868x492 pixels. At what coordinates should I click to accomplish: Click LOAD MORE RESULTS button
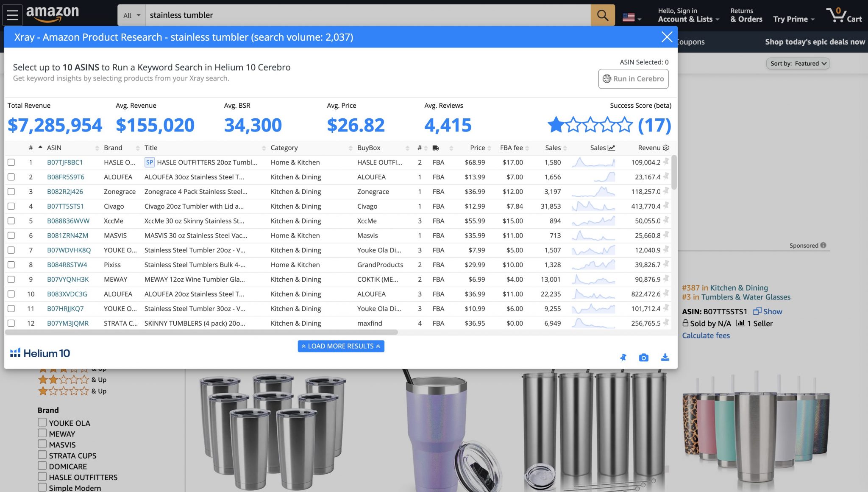click(341, 346)
